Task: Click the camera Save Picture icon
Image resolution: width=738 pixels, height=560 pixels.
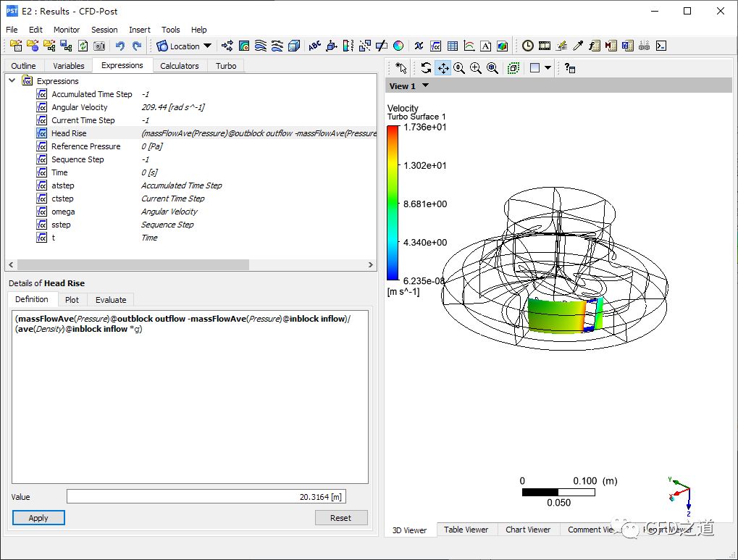Action: click(x=99, y=46)
